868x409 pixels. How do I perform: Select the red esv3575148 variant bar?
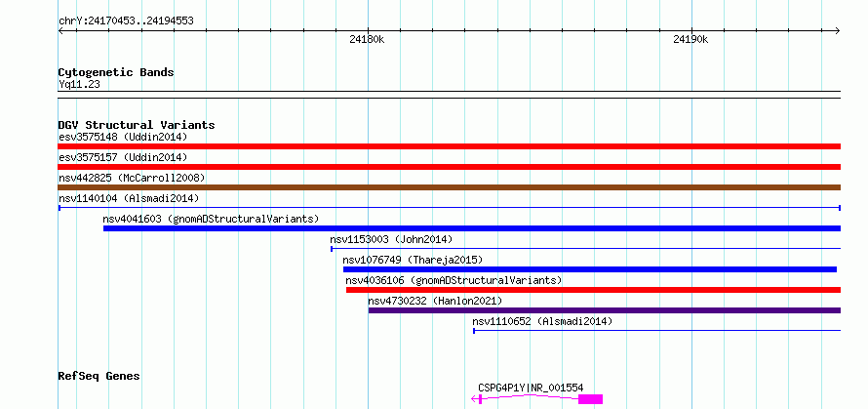(449, 146)
